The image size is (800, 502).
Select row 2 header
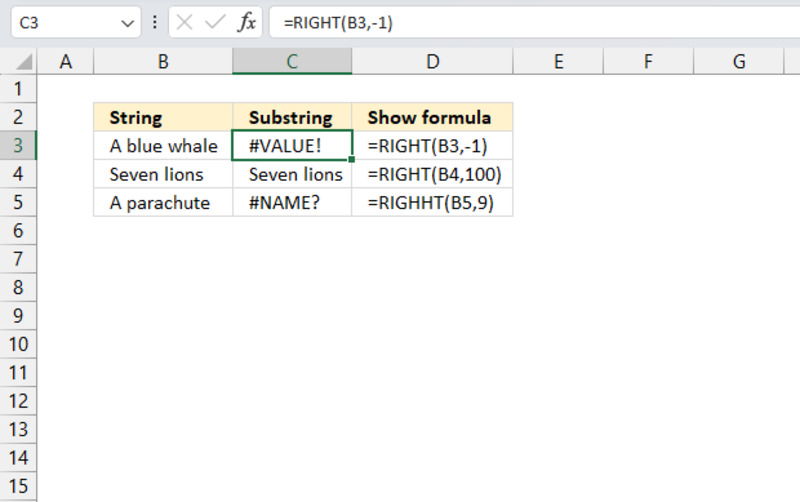coord(18,117)
